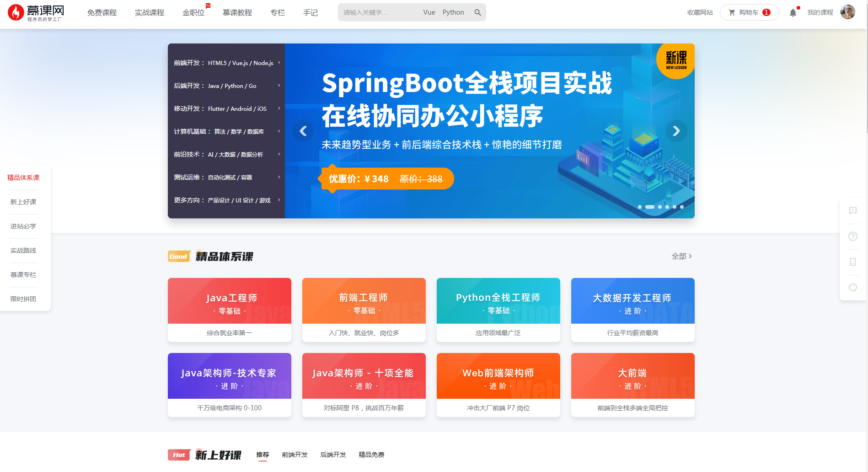Viewport: 868px width, 472px height.
Task: Open the Java架构师-技术专家 course card
Action: click(x=230, y=385)
